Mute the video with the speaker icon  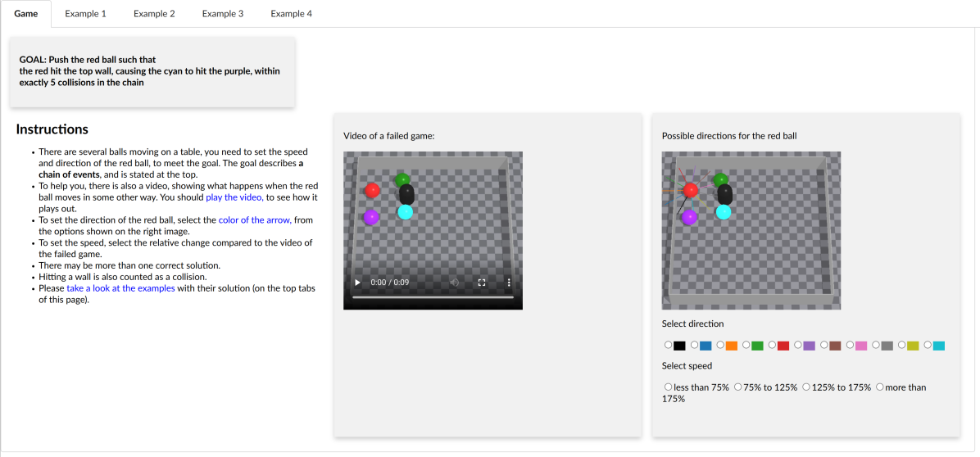pyautogui.click(x=455, y=283)
